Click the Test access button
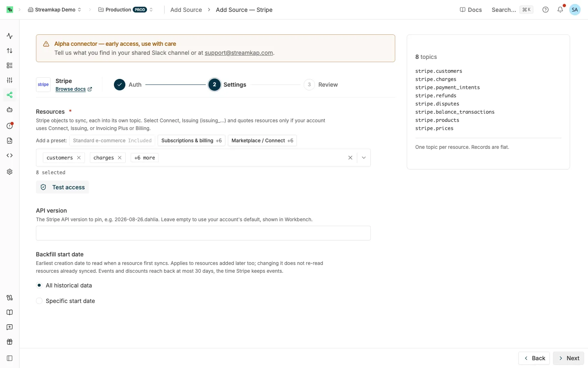Image resolution: width=588 pixels, height=368 pixels. (x=62, y=187)
